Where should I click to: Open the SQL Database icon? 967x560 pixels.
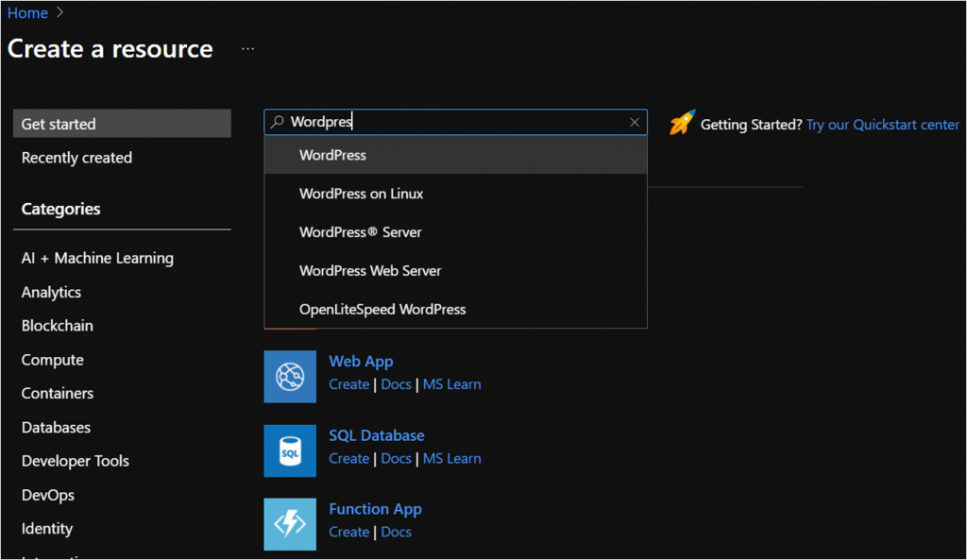tap(290, 450)
